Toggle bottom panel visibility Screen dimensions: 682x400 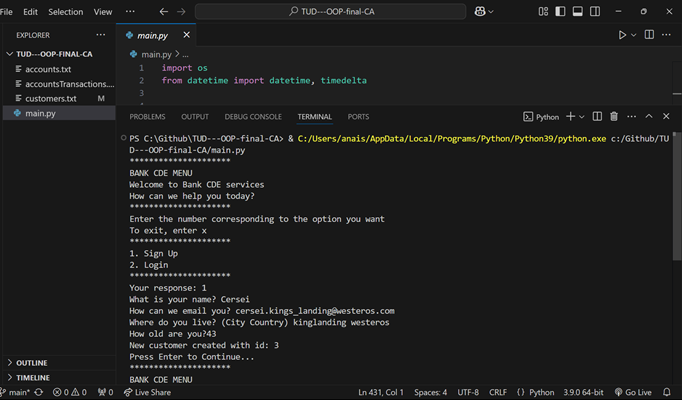pyautogui.click(x=578, y=12)
